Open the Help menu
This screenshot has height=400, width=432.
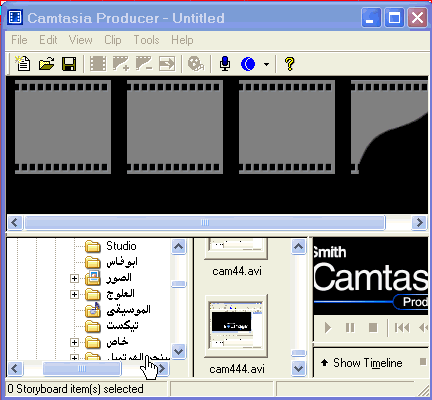(182, 40)
